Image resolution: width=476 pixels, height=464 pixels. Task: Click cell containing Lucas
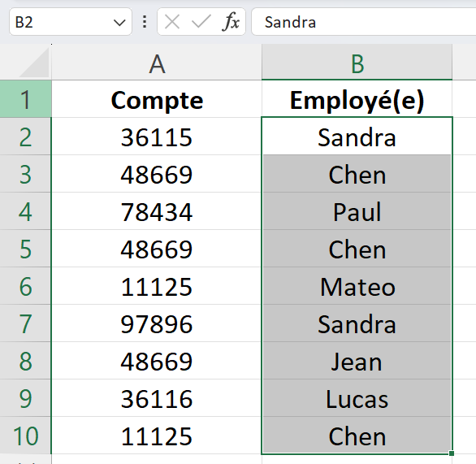pyautogui.click(x=357, y=398)
